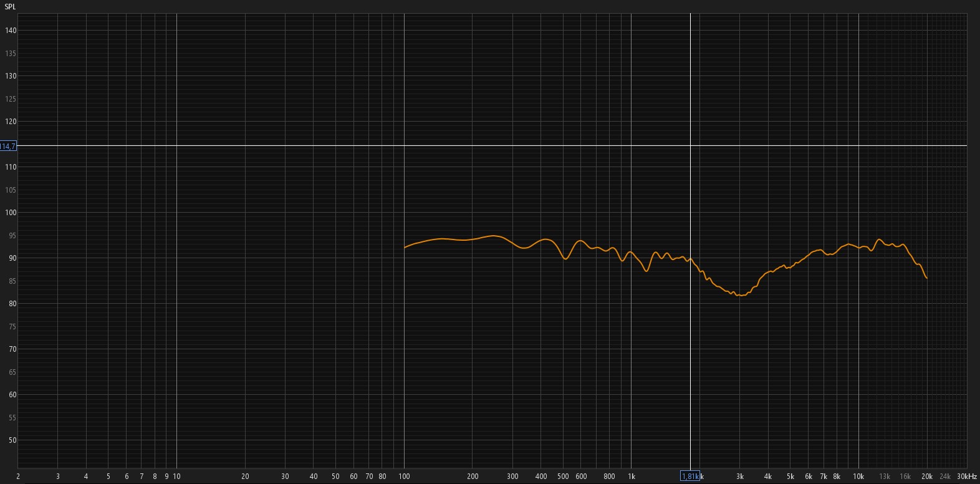Click the 30kHz label on the frequency axis
The width and height of the screenshot is (980, 484).
pos(967,477)
